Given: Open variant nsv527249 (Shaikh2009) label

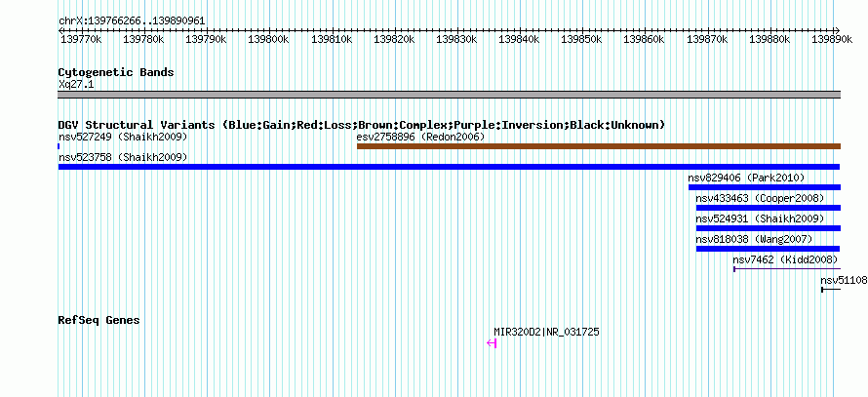Looking at the screenshot, I should point(123,137).
